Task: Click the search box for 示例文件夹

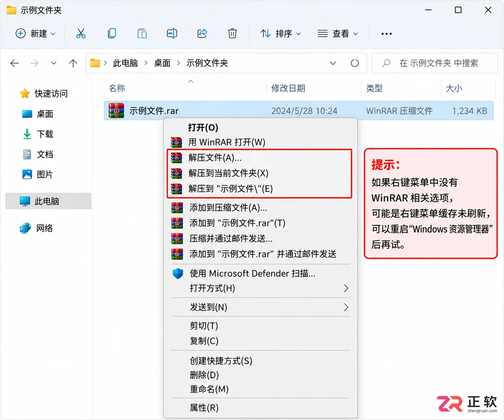Action: pyautogui.click(x=435, y=63)
